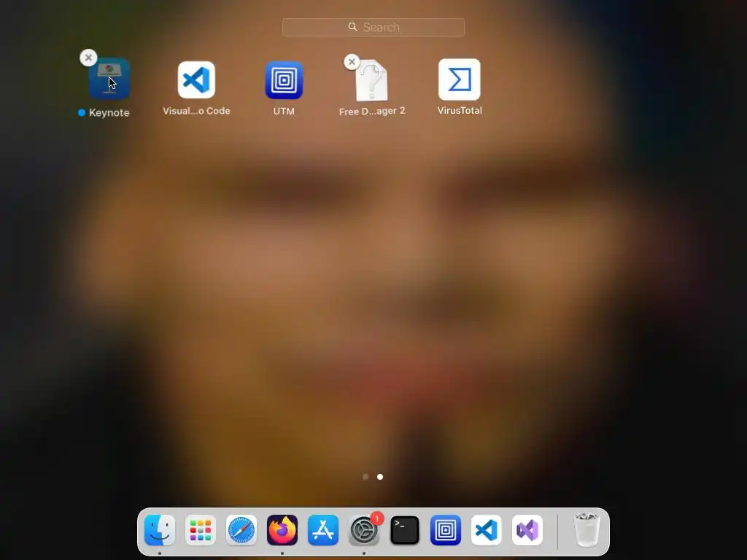
Task: Remove Keynote using its X delete badge
Action: (88, 58)
